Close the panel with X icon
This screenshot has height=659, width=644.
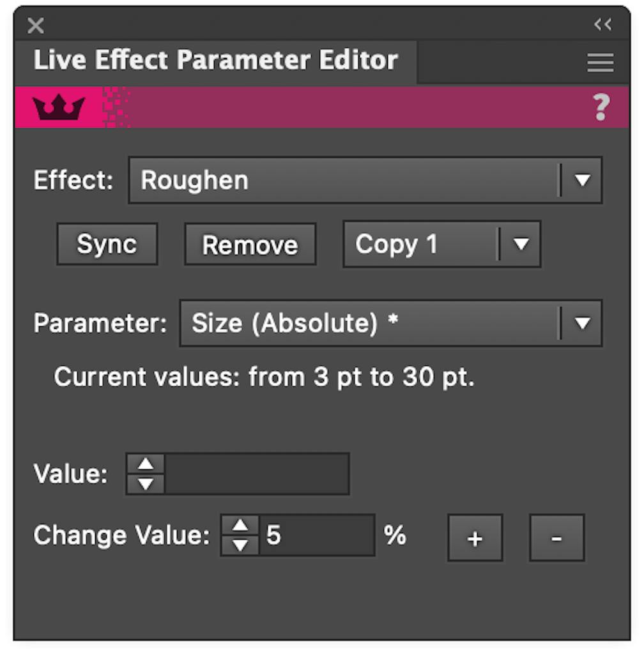(x=36, y=26)
